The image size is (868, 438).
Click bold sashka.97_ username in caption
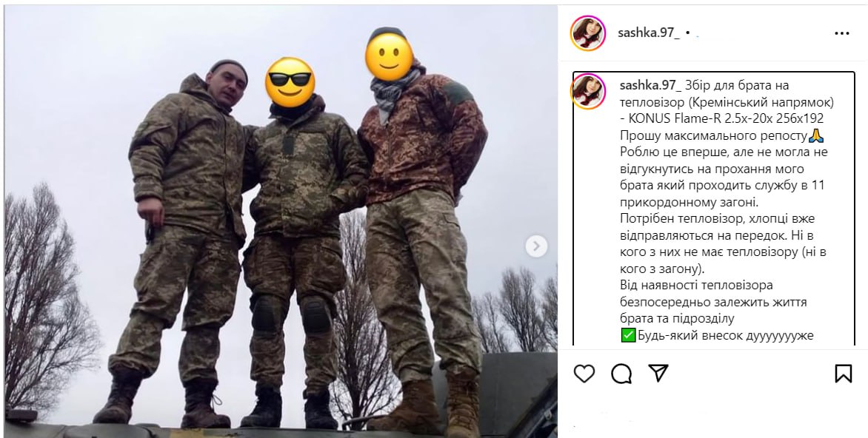[x=650, y=85]
